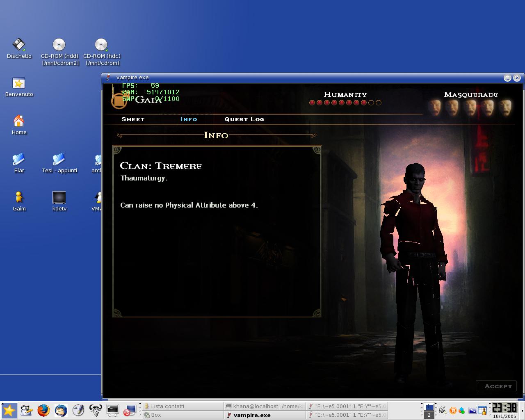Click the last empty Humanity dot

[379, 103]
